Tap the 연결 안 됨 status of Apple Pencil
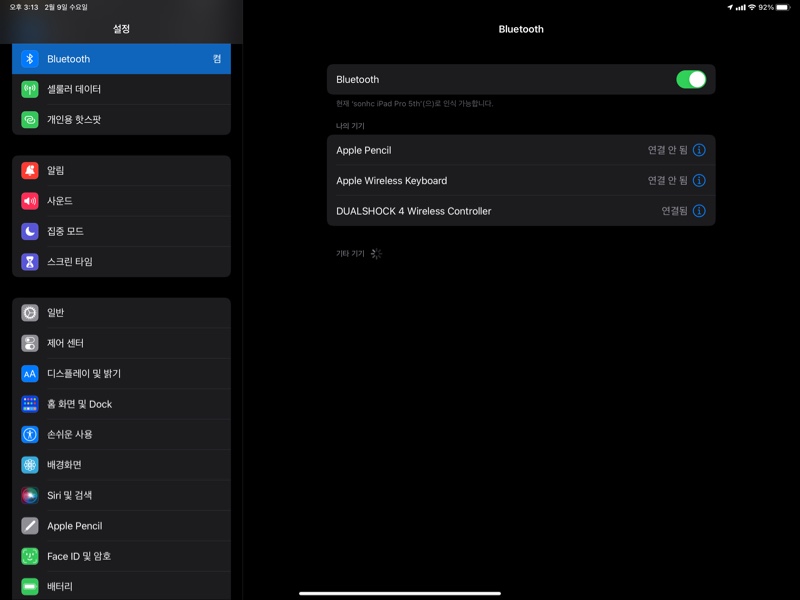800x600 pixels. click(x=667, y=150)
